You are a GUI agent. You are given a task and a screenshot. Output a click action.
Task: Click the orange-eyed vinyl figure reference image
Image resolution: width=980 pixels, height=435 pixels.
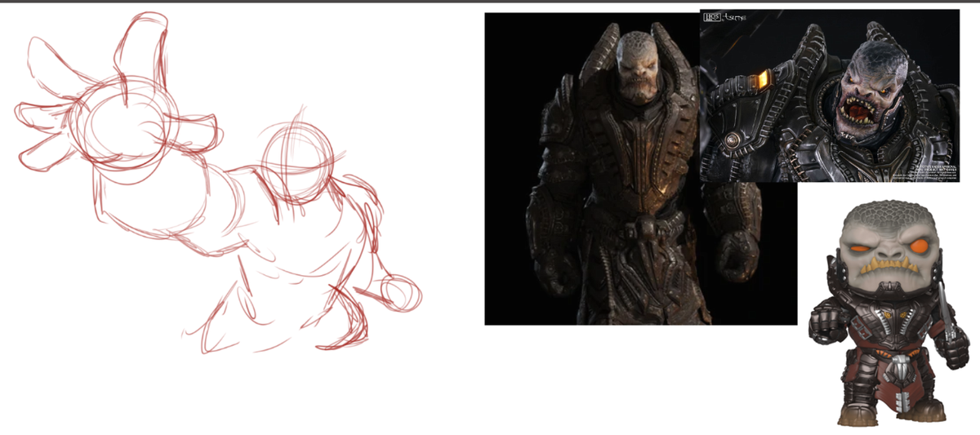[x=889, y=313]
